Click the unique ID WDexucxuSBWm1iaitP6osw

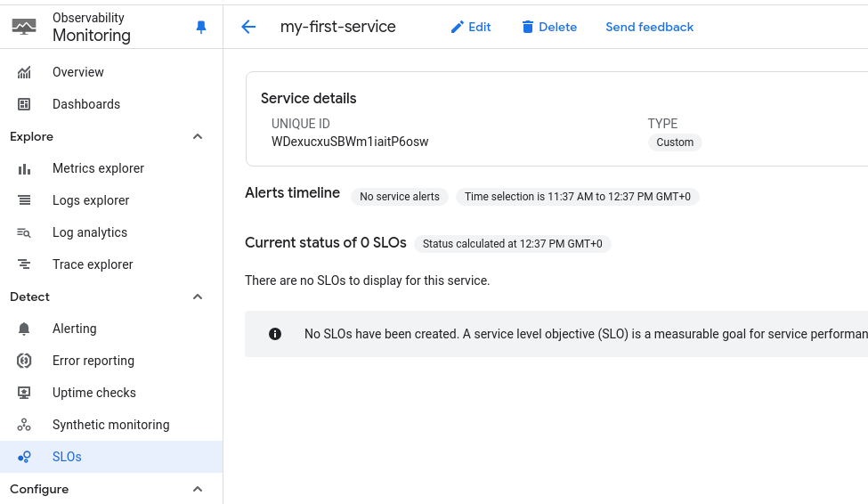pyautogui.click(x=350, y=142)
